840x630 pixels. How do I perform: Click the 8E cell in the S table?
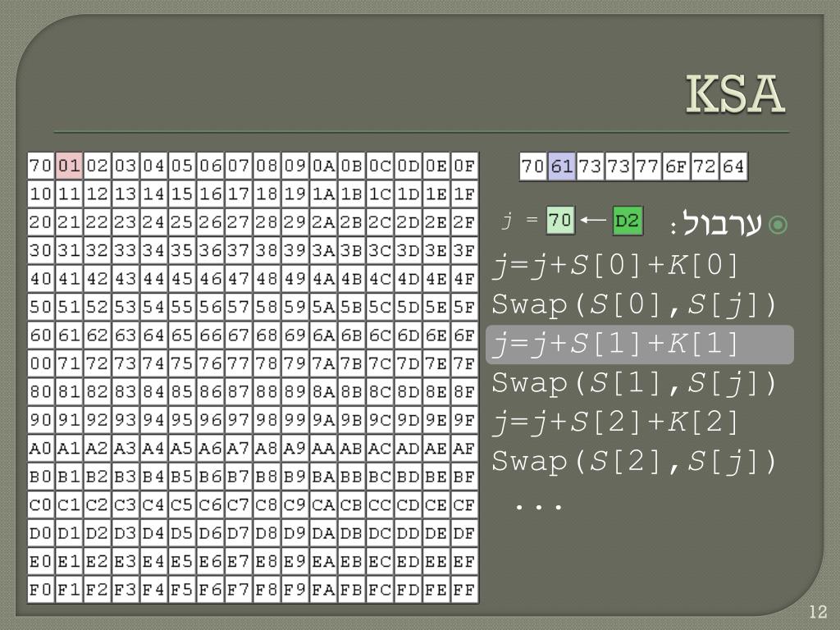436,392
